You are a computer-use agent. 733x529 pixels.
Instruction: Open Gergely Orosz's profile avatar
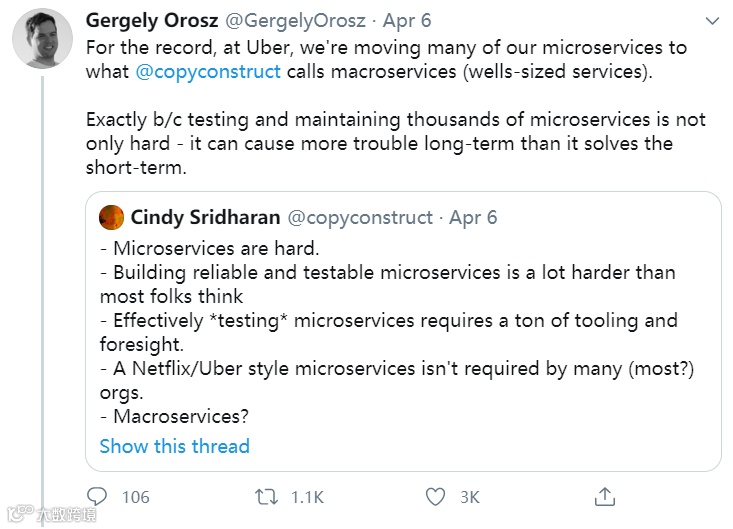[41, 40]
